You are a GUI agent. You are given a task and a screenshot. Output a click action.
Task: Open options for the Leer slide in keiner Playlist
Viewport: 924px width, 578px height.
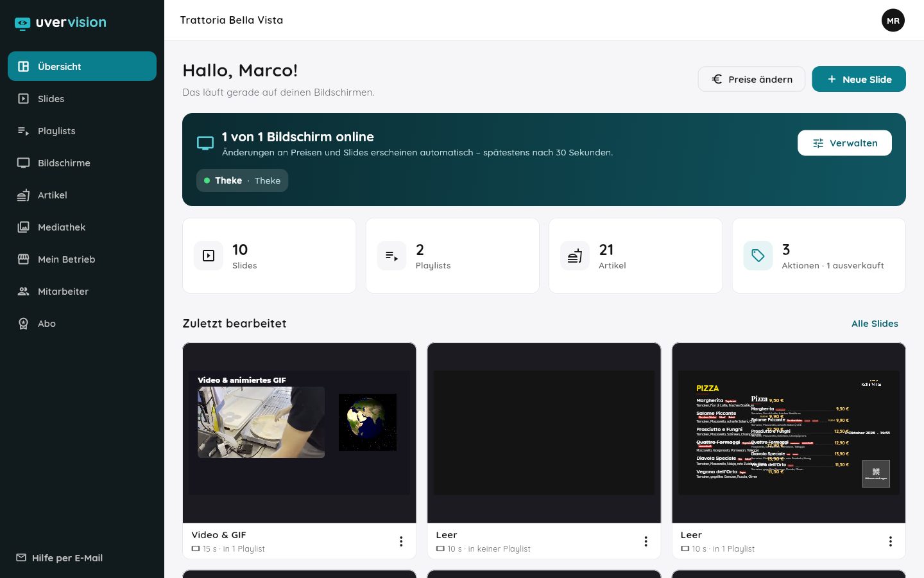coord(646,541)
